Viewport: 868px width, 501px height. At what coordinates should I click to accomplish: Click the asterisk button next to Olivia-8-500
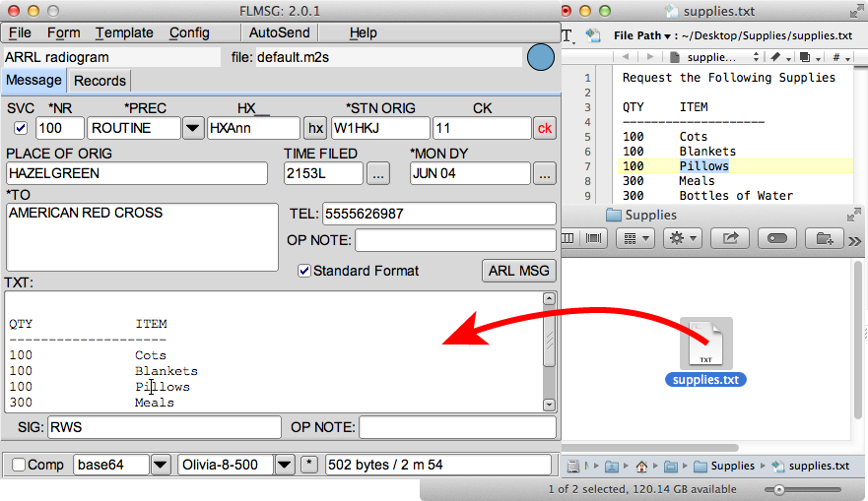tap(309, 465)
